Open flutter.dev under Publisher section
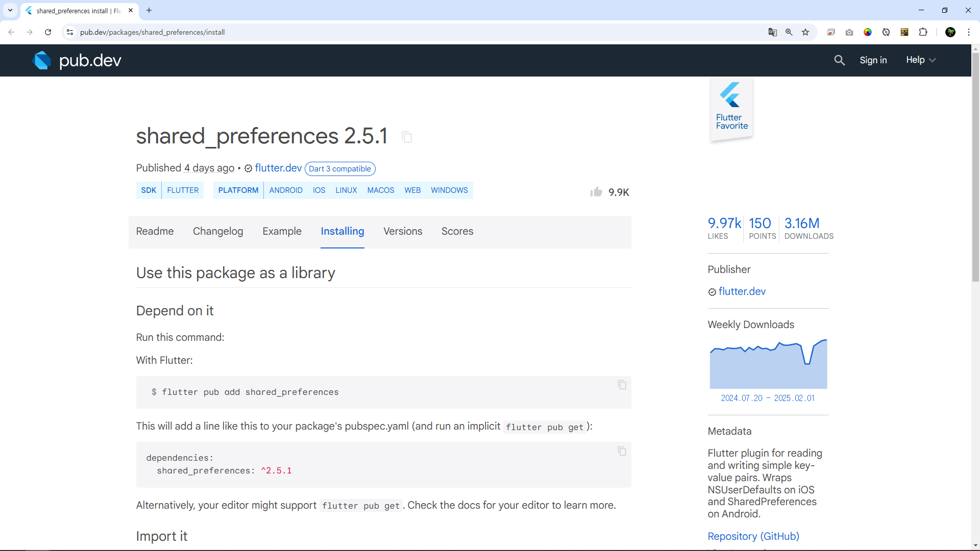Screen dimensions: 980x551 [x=742, y=291]
